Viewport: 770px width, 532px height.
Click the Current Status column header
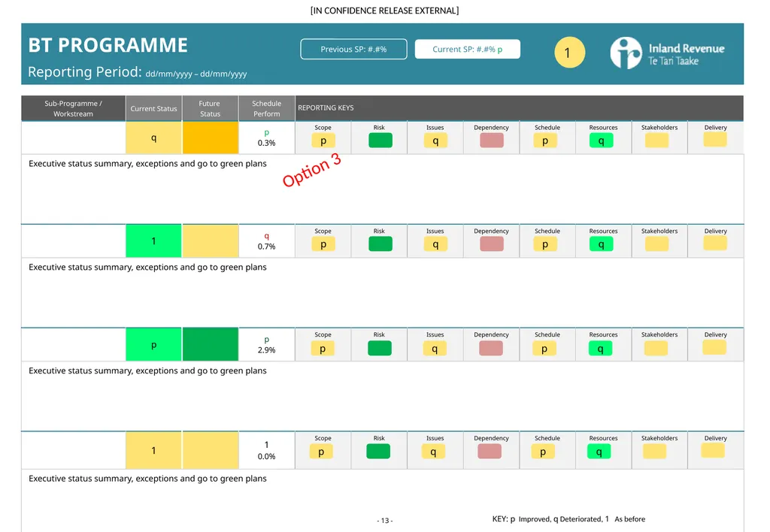coord(153,108)
